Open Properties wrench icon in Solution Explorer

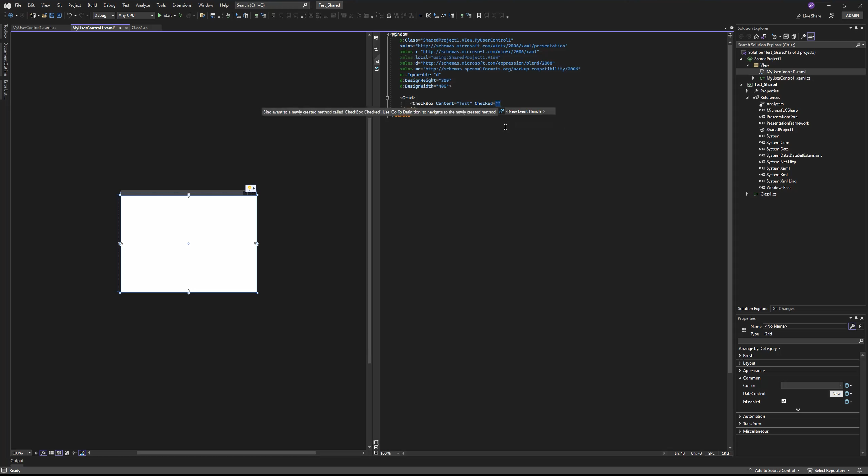coord(803,37)
